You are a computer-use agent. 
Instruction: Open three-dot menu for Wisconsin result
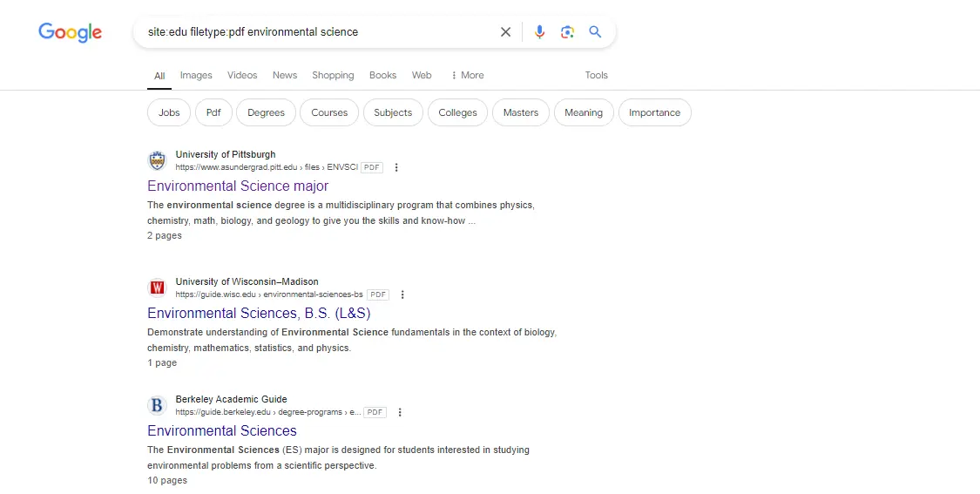tap(402, 294)
